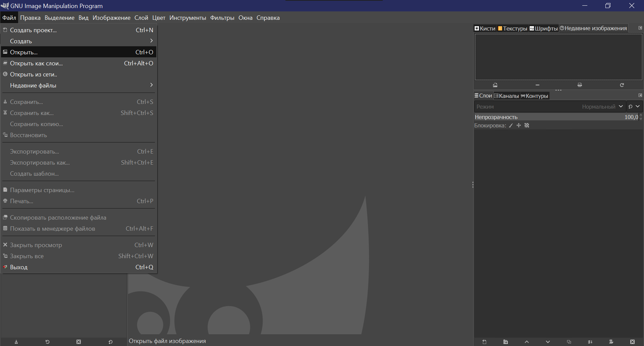Choose Открыть… in the File menu
Image resolution: width=644 pixels, height=346 pixels.
78,52
